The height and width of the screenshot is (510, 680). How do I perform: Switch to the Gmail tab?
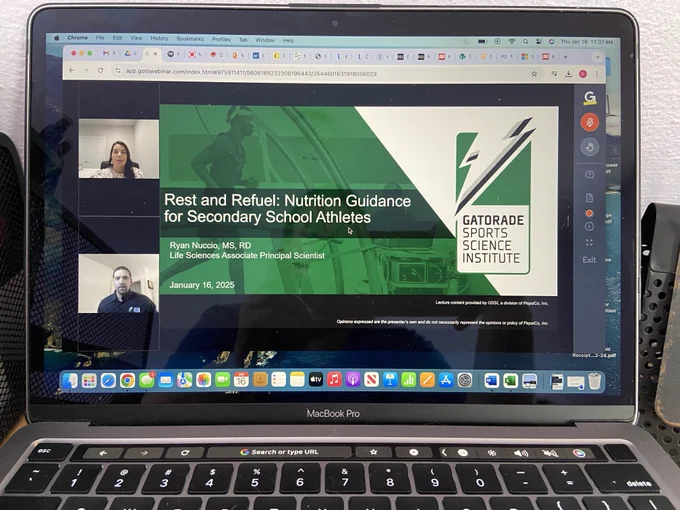pyautogui.click(x=108, y=53)
